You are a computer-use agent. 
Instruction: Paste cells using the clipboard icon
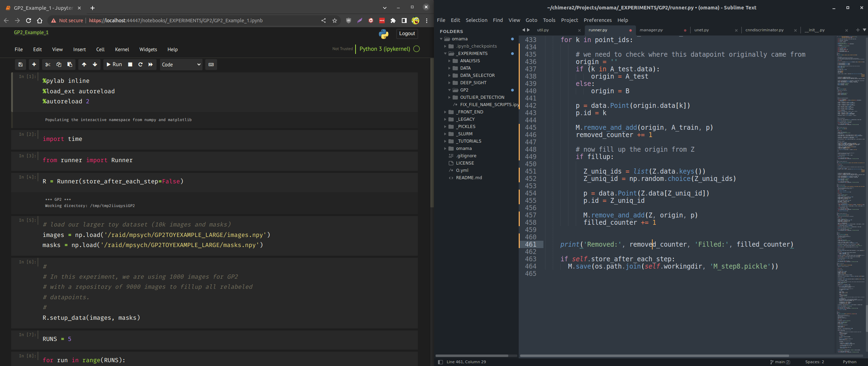point(70,64)
